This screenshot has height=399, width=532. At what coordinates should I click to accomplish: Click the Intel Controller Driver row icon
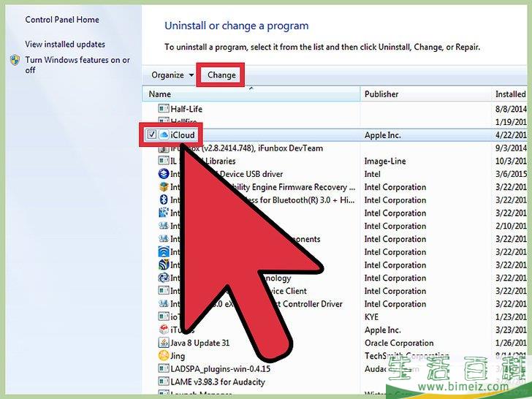pos(164,303)
